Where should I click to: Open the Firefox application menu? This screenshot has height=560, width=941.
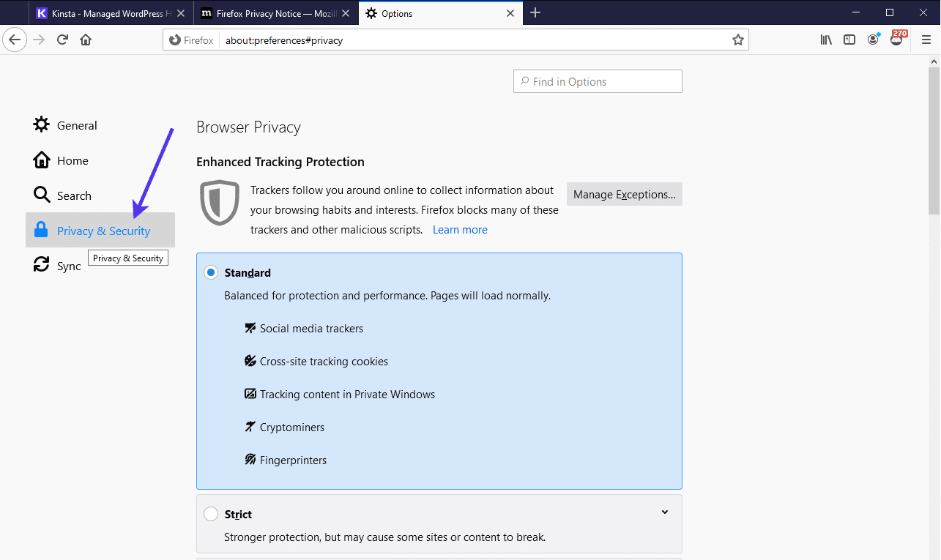[926, 40]
